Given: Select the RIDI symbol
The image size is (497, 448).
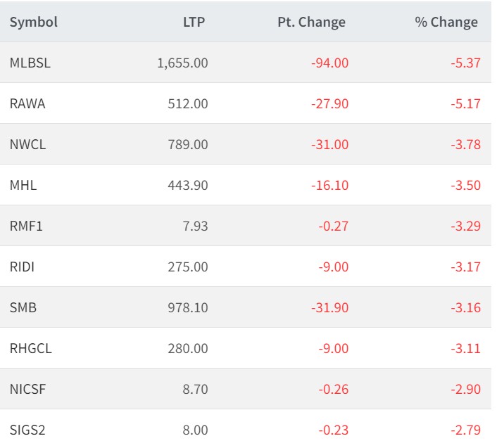Looking at the screenshot, I should [x=23, y=267].
